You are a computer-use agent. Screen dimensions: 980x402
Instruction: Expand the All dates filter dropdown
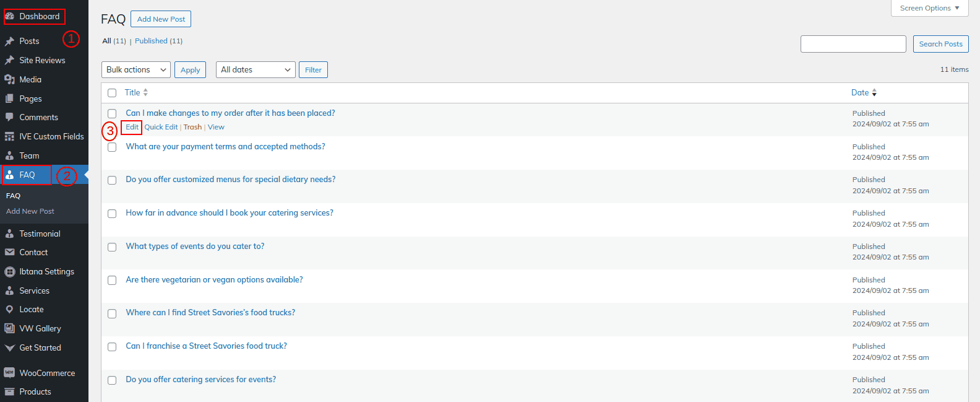tap(256, 70)
